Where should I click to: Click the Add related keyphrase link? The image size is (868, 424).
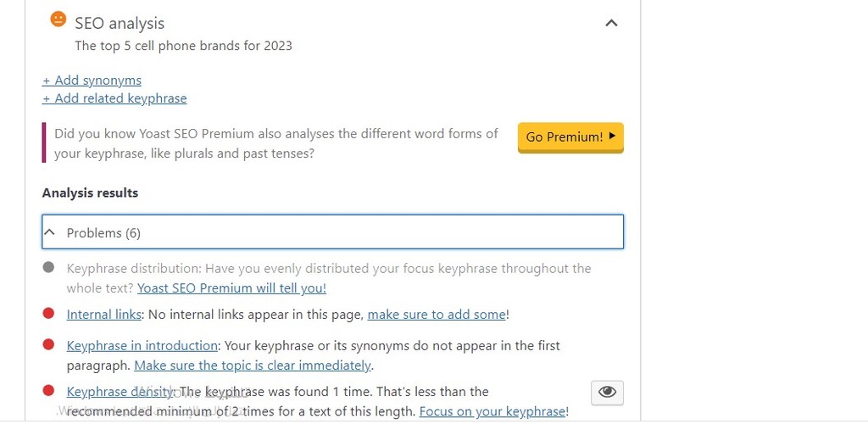[114, 98]
